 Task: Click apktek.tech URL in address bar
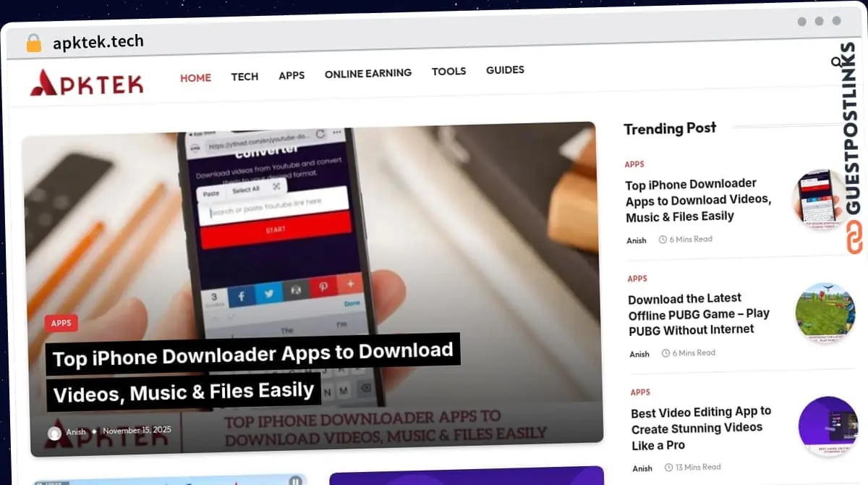coord(98,42)
